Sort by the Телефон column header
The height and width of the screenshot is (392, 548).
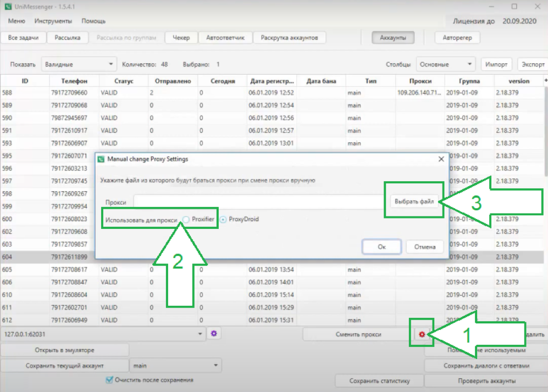(74, 81)
